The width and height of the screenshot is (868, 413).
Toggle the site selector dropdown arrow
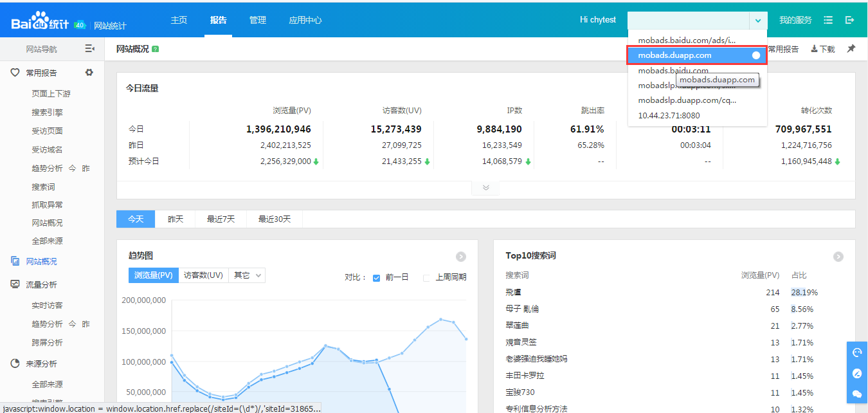[x=758, y=20]
